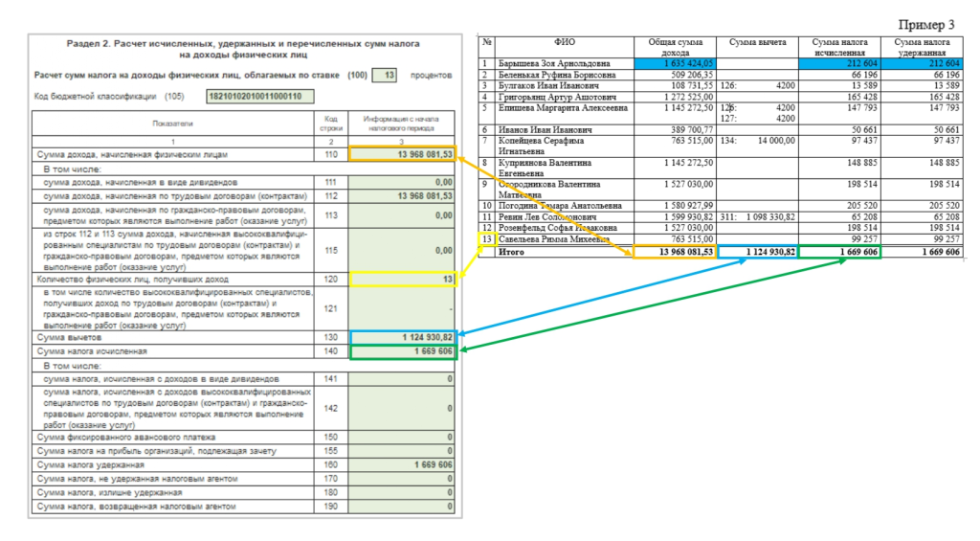Click the line 110 income amount field
This screenshot has width=980, height=541.
pyautogui.click(x=402, y=154)
